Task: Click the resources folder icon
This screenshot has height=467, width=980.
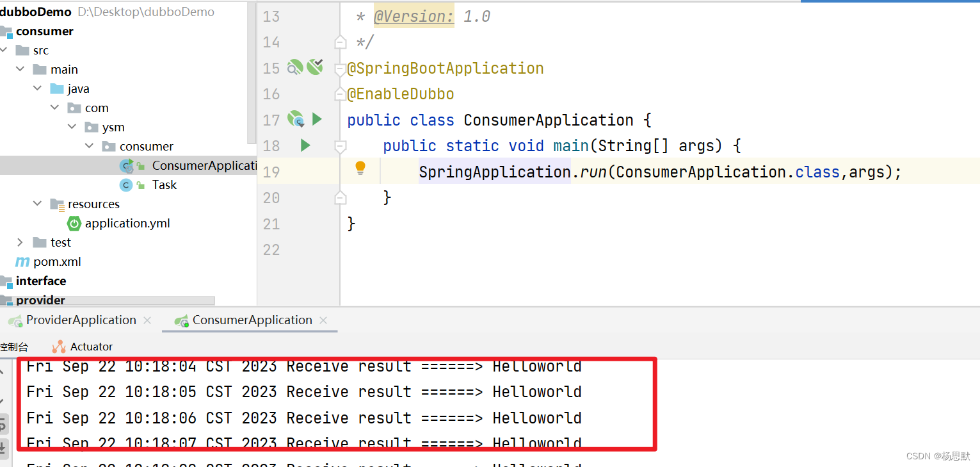Action: coord(58,204)
